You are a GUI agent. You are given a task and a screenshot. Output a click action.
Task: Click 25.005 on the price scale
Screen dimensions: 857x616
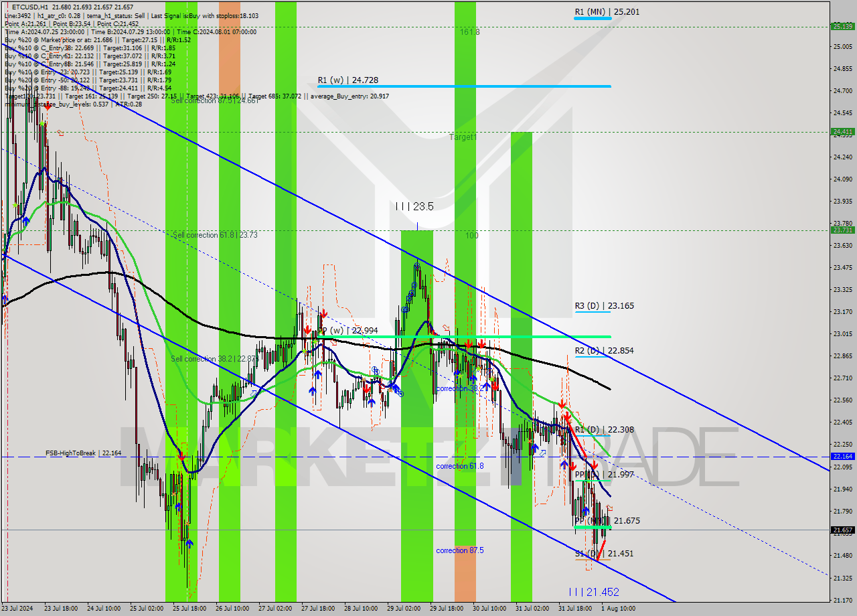click(x=842, y=46)
